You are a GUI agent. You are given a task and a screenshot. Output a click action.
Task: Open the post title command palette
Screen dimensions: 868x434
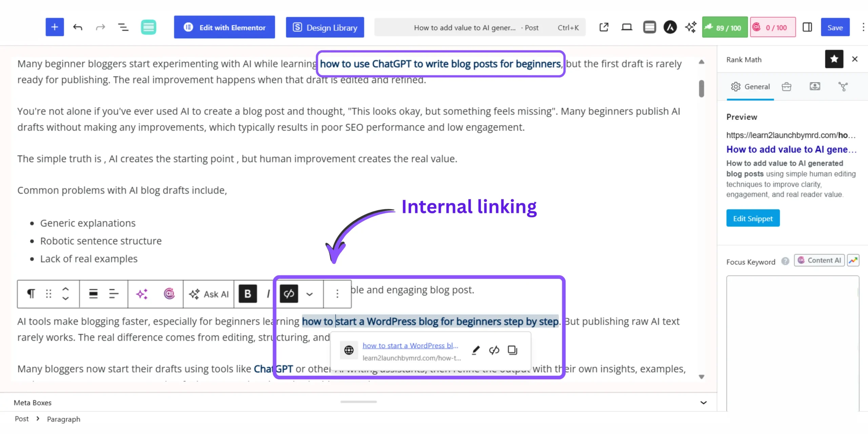[480, 27]
